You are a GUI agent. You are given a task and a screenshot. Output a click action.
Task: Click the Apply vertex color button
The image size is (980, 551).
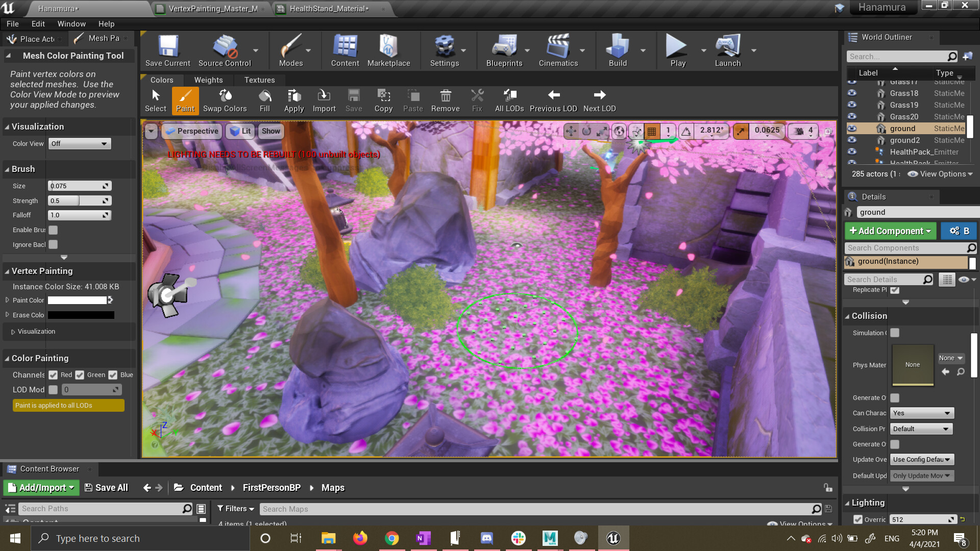click(293, 101)
